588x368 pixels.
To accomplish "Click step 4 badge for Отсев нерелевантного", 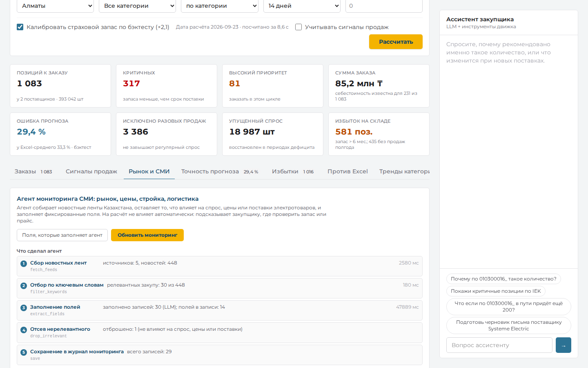I will [x=24, y=330].
